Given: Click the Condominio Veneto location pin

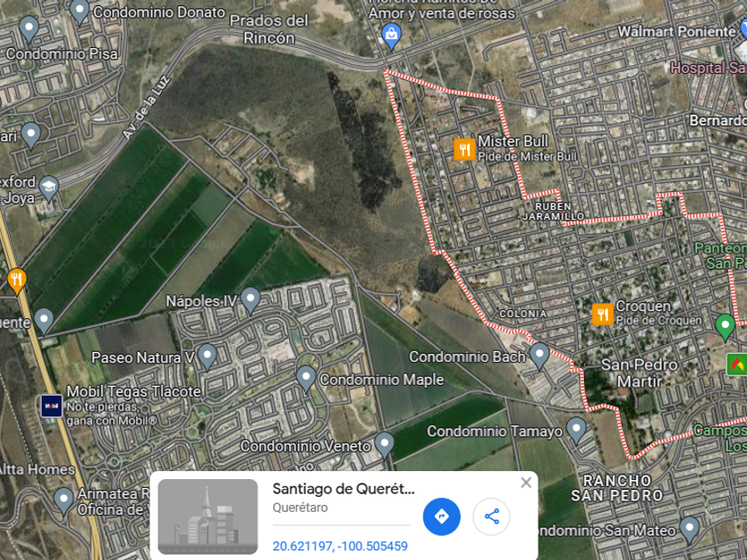Looking at the screenshot, I should point(384,445).
